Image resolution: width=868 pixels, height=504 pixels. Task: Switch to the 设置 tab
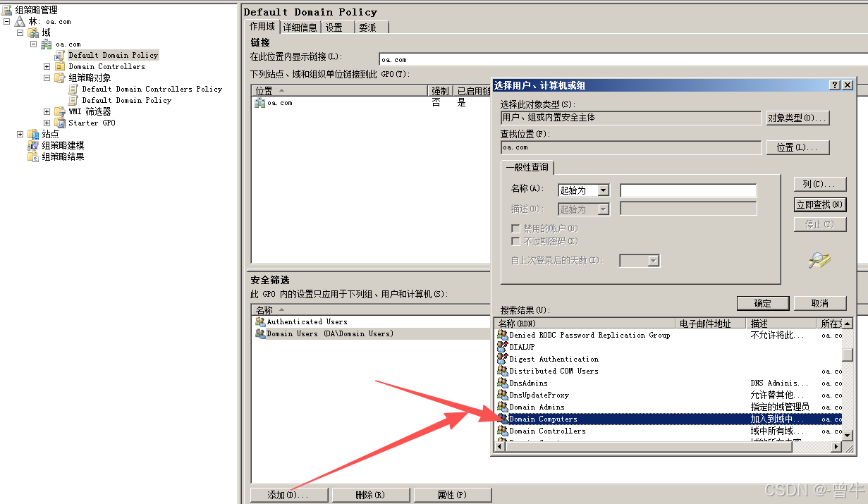[x=334, y=27]
